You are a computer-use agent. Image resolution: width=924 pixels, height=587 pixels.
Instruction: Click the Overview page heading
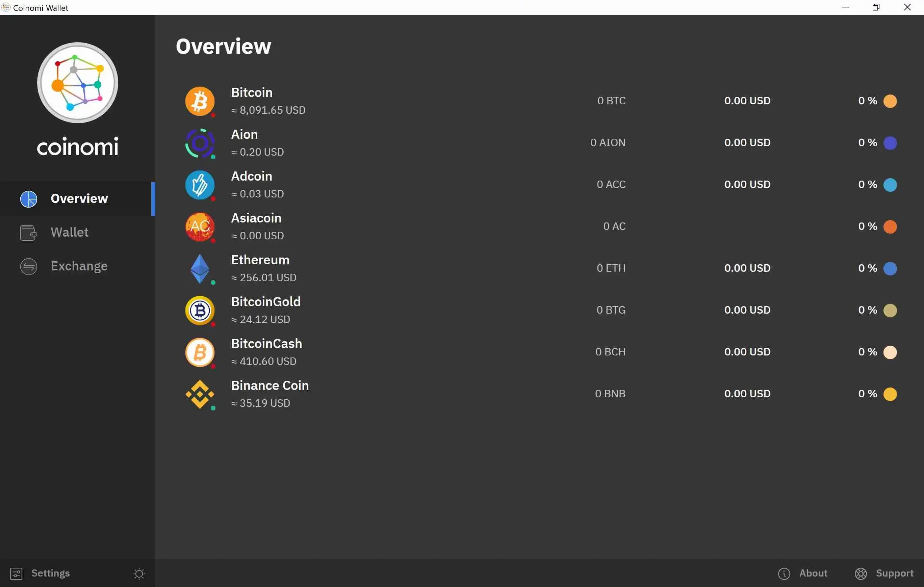(223, 46)
